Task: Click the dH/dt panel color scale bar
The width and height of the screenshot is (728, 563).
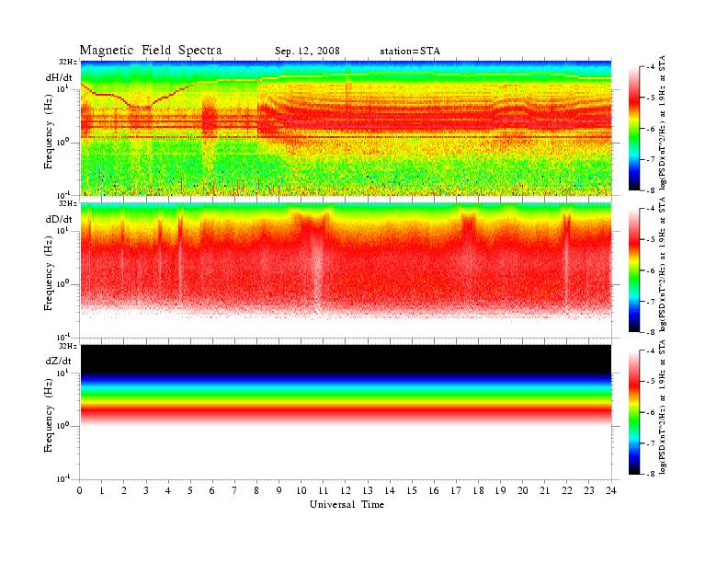Action: (634, 129)
